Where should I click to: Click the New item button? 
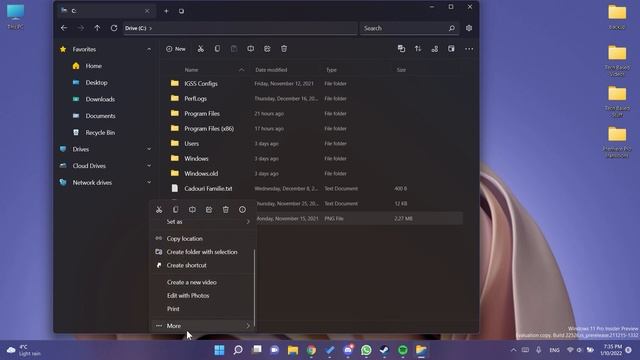click(176, 49)
